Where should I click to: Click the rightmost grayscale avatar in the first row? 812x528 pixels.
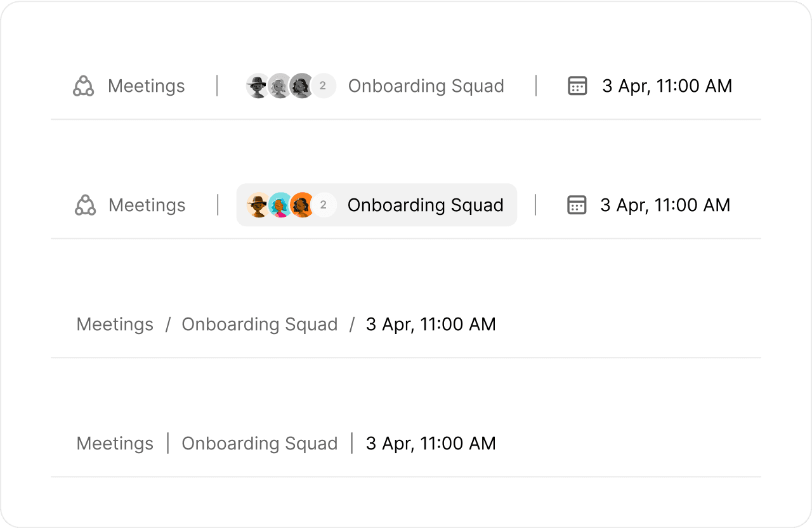(x=301, y=86)
